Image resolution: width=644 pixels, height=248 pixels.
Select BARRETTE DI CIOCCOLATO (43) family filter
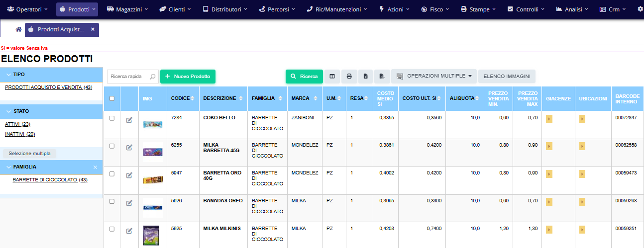[50, 180]
